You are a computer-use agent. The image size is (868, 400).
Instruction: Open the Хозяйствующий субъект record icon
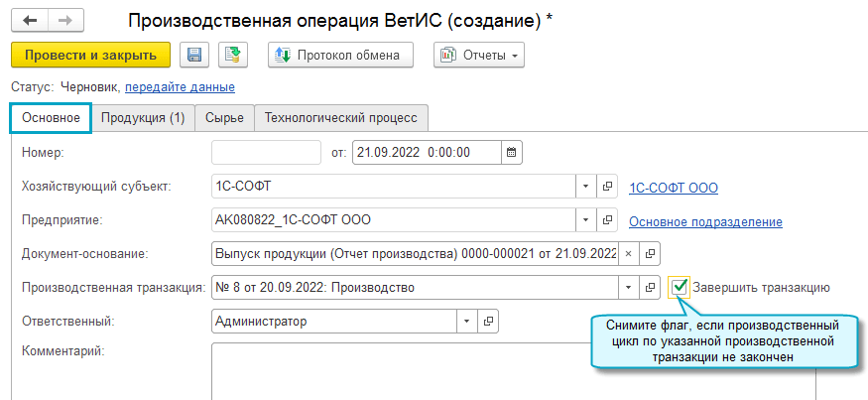point(611,186)
